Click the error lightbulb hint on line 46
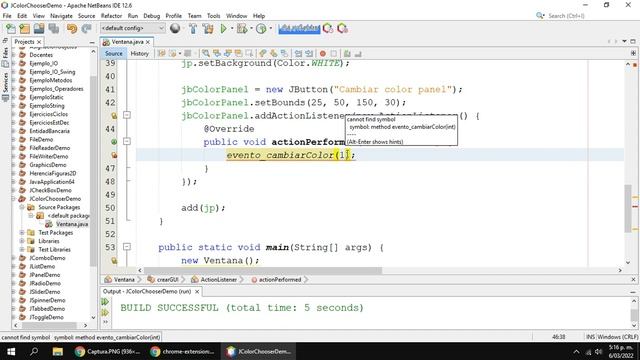 [x=114, y=155]
